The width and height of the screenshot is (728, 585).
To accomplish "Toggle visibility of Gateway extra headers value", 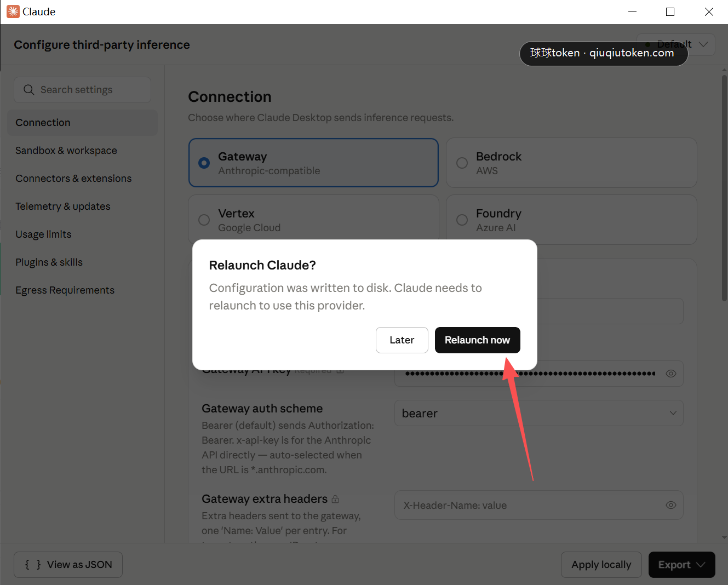I will point(670,505).
